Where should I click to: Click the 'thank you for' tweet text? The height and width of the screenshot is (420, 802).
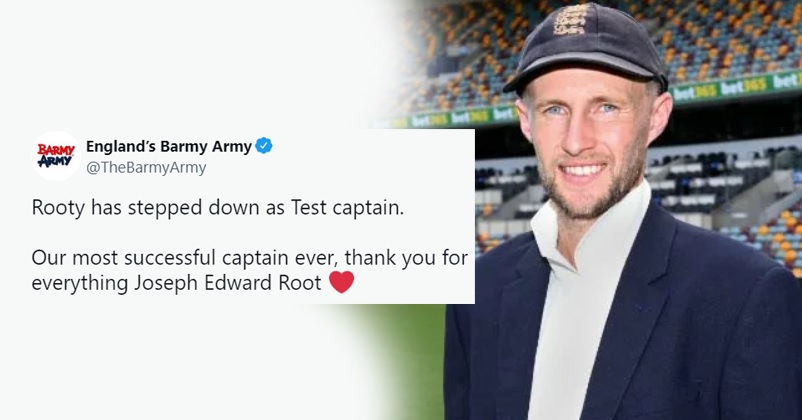tap(407, 258)
